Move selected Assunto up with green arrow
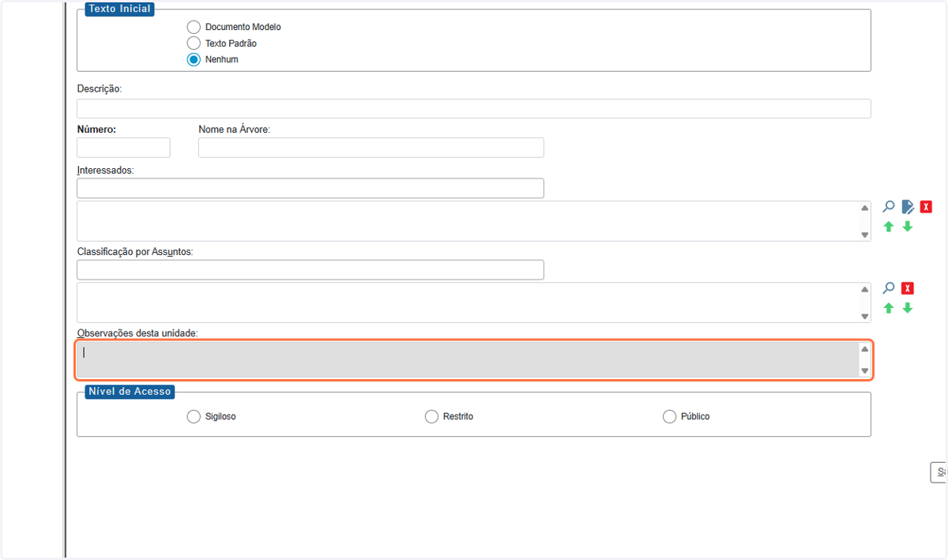 coord(889,308)
